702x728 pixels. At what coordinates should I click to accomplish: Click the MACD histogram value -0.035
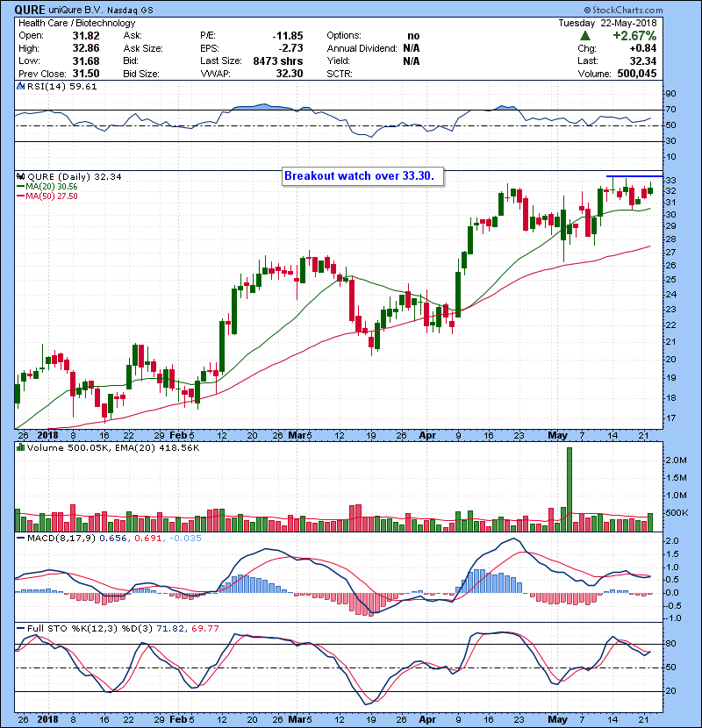point(185,539)
